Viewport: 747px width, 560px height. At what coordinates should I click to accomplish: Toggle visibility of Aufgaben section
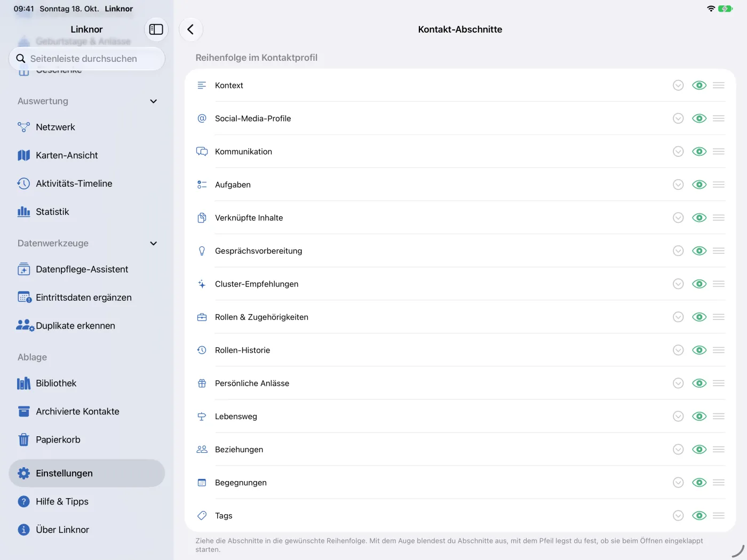(x=699, y=185)
